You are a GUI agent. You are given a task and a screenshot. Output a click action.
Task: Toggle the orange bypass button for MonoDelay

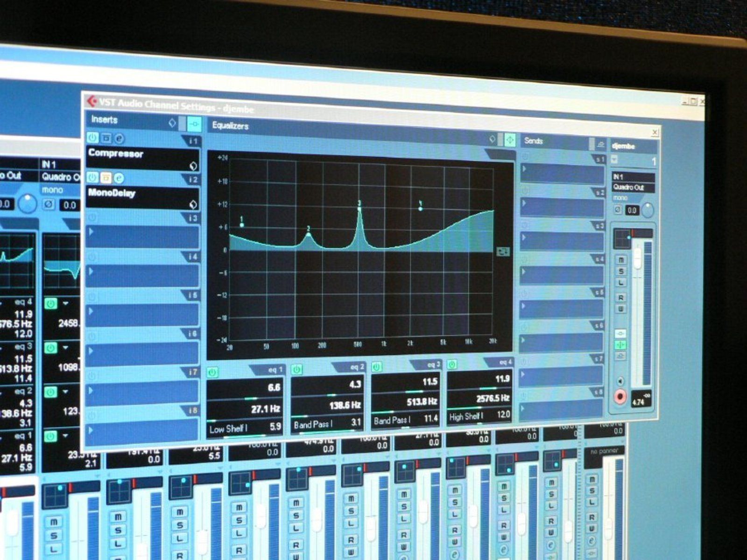[x=106, y=177]
